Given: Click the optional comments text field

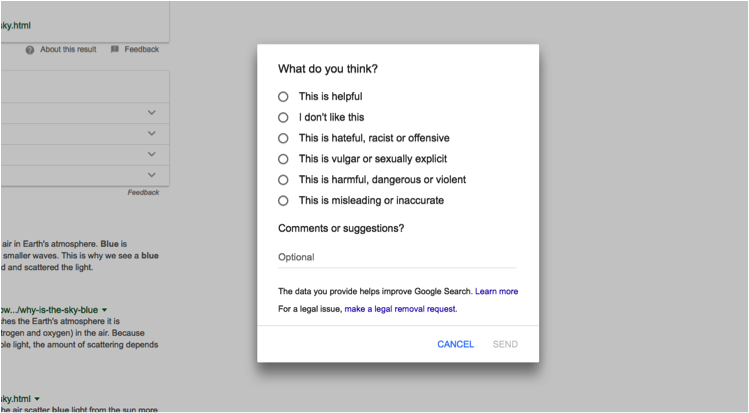Looking at the screenshot, I should tap(397, 257).
